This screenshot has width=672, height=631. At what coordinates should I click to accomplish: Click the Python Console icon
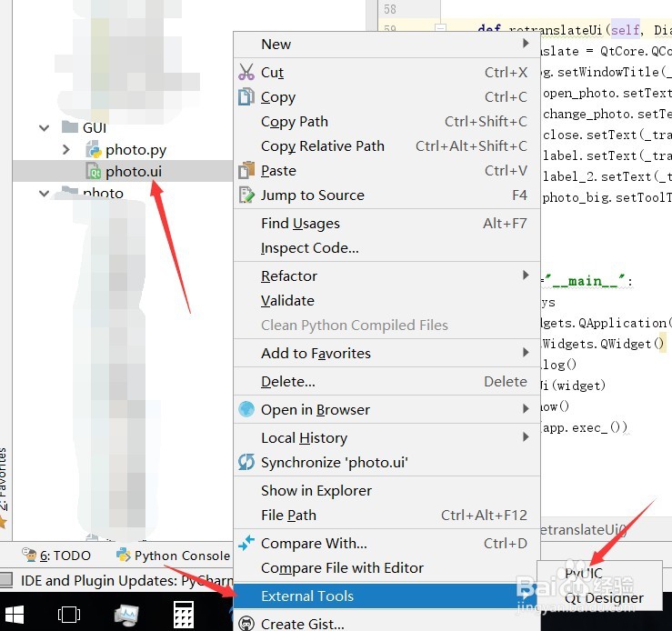click(124, 555)
